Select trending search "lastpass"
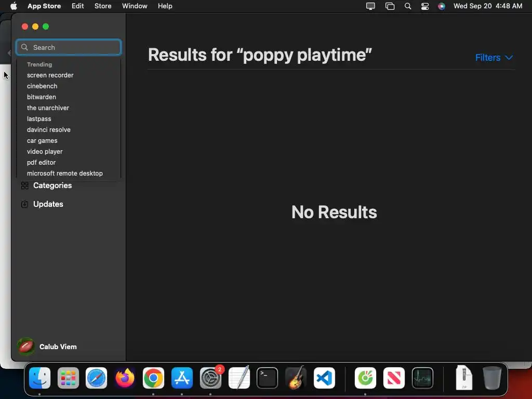Viewport: 532px width, 399px height. tap(39, 119)
